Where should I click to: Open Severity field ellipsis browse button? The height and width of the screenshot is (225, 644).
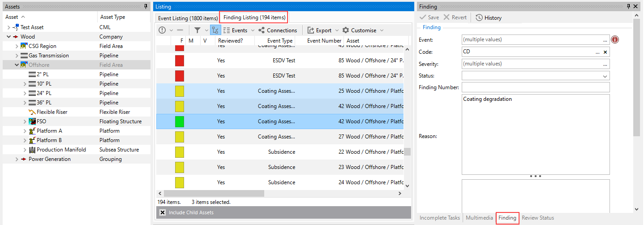(605, 64)
